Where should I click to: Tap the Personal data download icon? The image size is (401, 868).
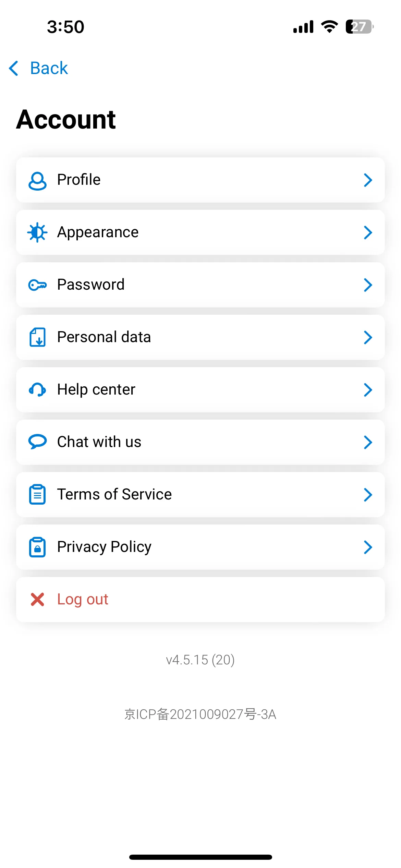click(x=37, y=337)
